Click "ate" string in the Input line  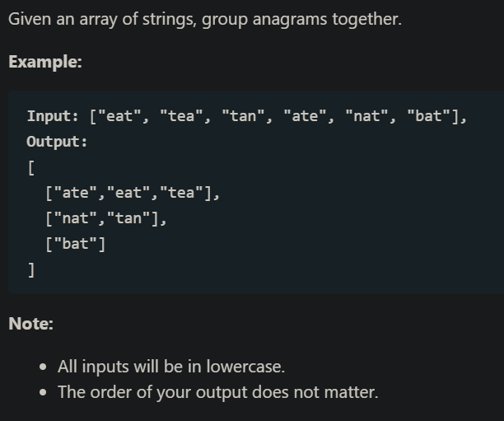coord(304,116)
